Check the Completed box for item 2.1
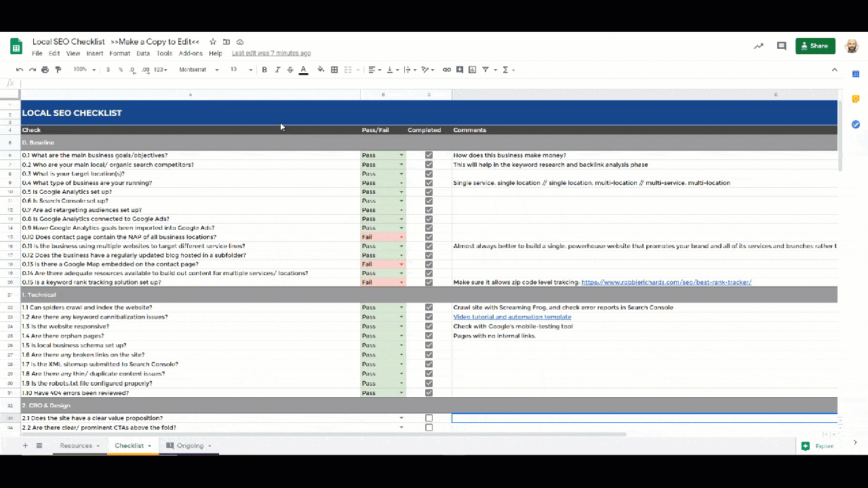The height and width of the screenshot is (488, 868). [429, 418]
